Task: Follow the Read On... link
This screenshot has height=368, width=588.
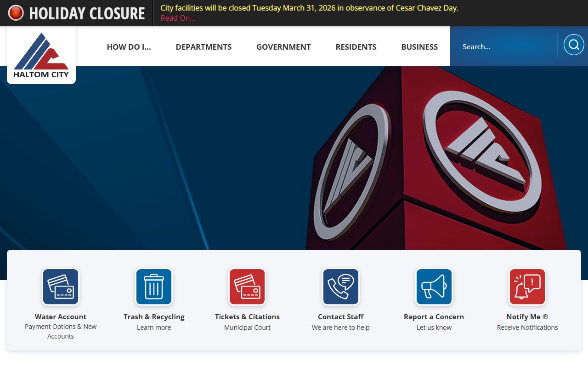Action: pyautogui.click(x=178, y=18)
